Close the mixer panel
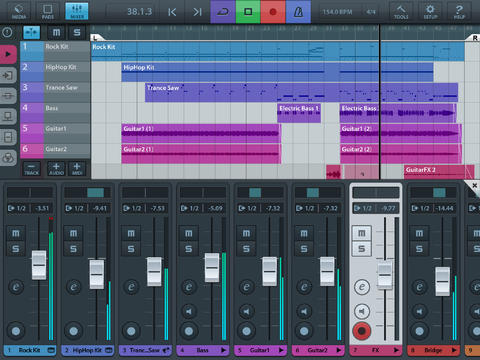The width and height of the screenshot is (480, 360). (474, 185)
